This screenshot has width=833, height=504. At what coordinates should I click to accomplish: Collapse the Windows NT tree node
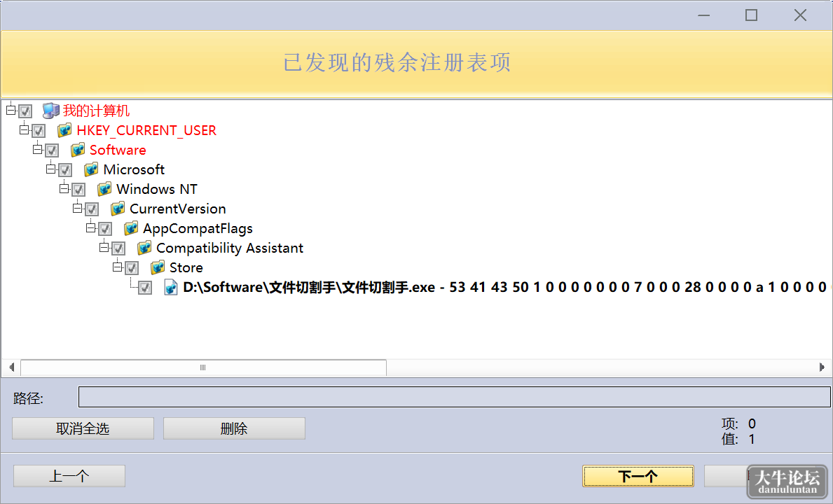tap(64, 189)
